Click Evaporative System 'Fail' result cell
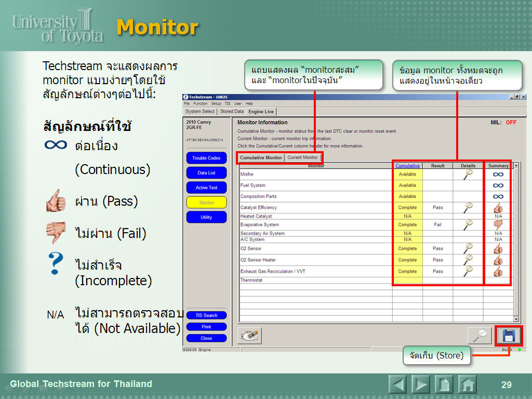This screenshot has width=532, height=399. [437, 224]
